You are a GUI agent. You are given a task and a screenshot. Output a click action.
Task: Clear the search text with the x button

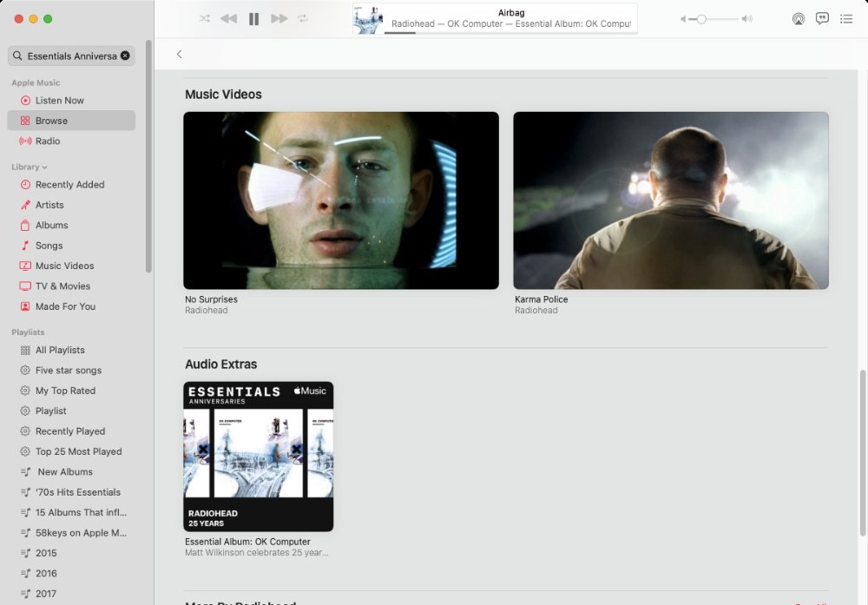pos(125,56)
